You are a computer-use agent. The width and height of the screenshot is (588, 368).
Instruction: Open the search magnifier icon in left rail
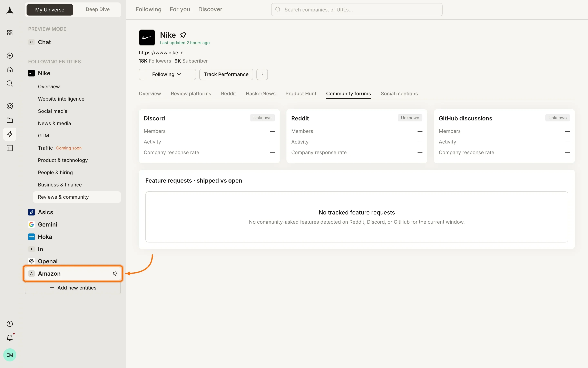tap(10, 83)
